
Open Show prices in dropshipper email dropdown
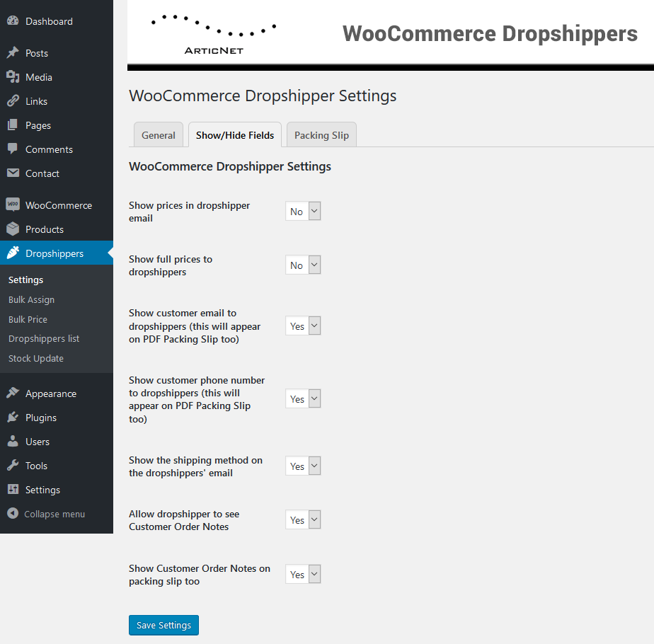[303, 211]
